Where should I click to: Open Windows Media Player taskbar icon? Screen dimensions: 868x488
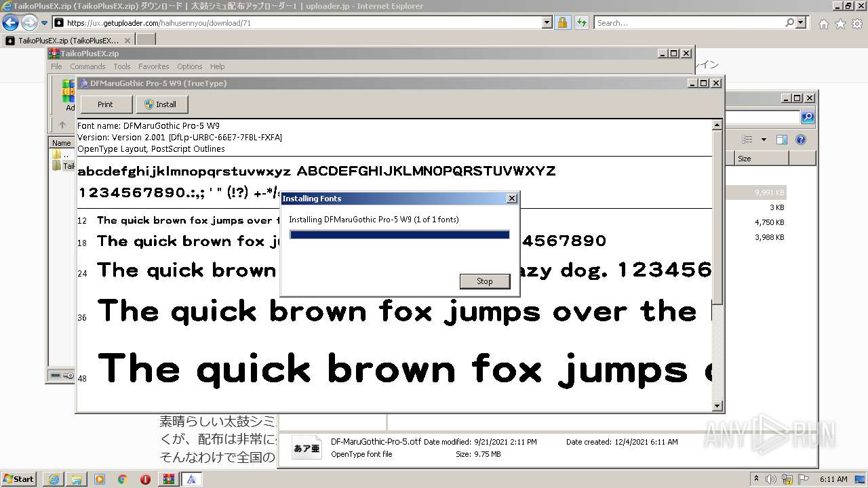pyautogui.click(x=100, y=479)
